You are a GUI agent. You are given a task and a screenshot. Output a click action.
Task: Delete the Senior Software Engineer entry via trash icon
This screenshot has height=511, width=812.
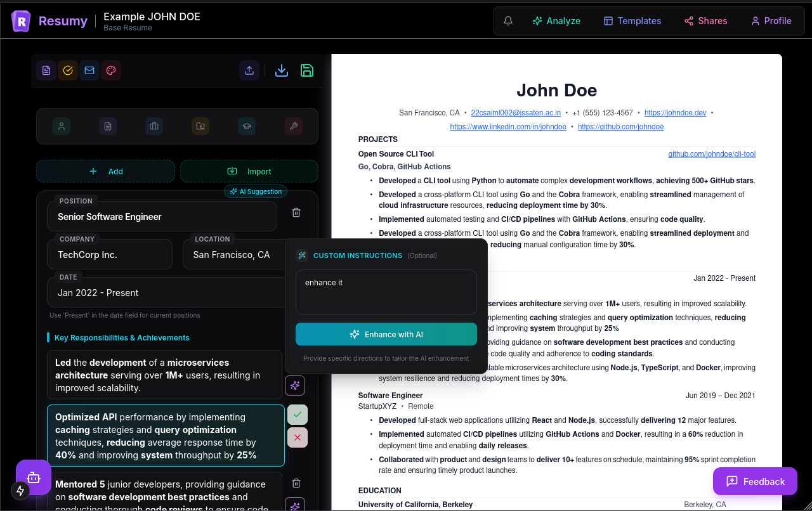click(x=296, y=212)
